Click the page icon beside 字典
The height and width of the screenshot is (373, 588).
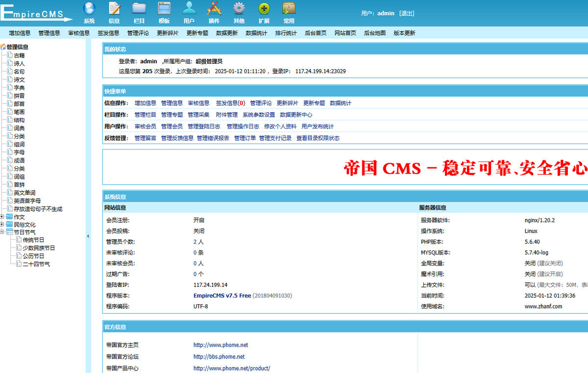coord(10,88)
